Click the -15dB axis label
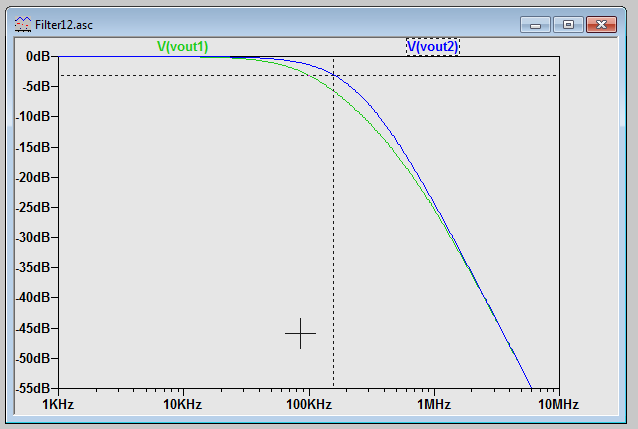The image size is (638, 429). coord(33,147)
